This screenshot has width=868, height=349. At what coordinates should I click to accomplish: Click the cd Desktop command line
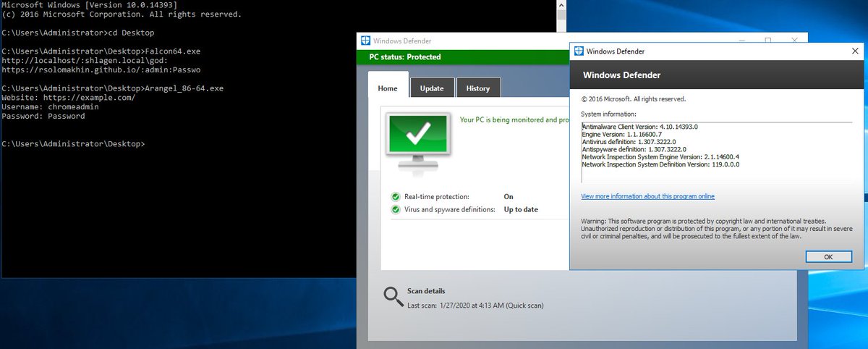coord(78,33)
